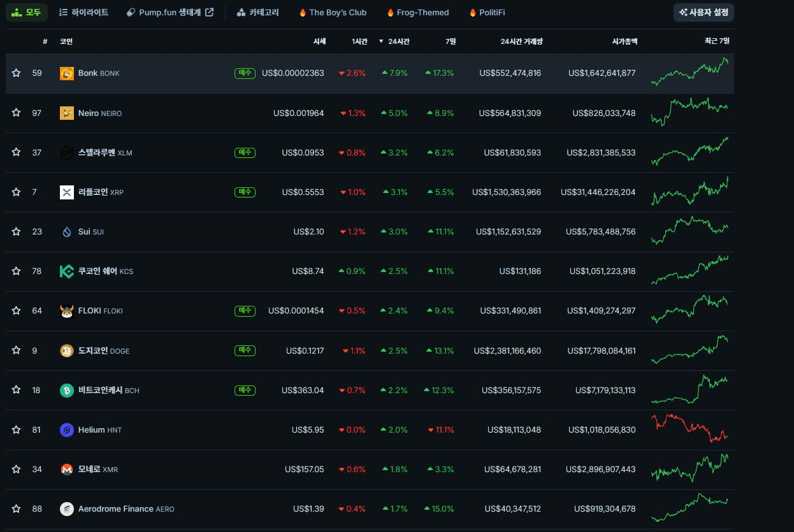Click Helium's 7-day change 11.1%
Viewport: 794px width, 532px height.
click(441, 430)
